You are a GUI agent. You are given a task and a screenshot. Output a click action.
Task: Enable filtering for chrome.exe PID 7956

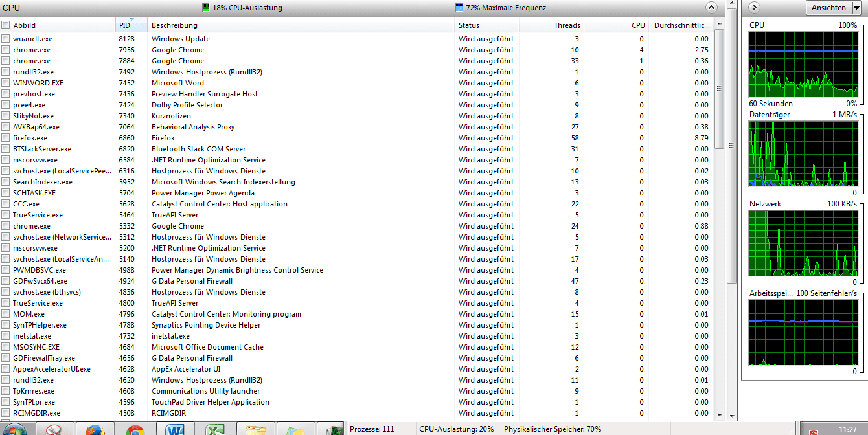point(6,50)
